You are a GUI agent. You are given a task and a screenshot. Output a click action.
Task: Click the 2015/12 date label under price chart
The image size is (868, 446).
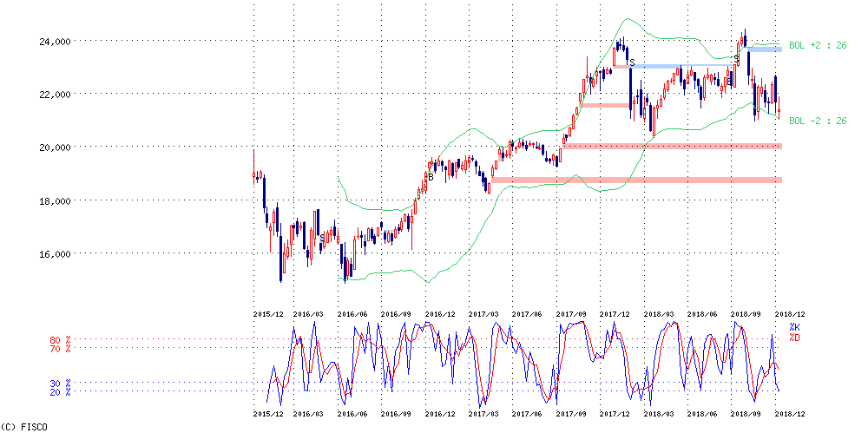(x=268, y=314)
